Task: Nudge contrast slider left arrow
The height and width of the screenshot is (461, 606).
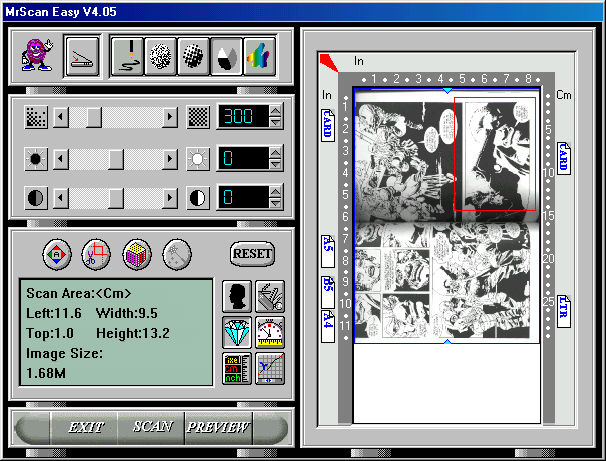Action: click(x=61, y=198)
